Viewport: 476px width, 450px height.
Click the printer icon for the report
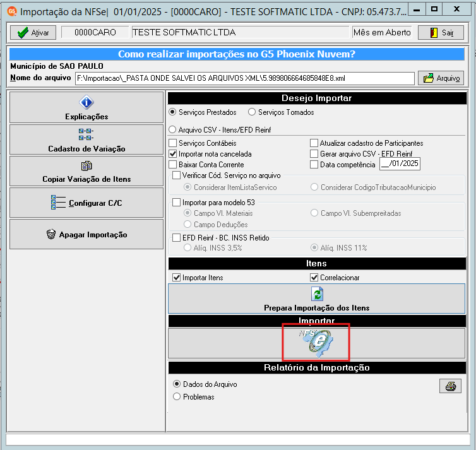450,386
